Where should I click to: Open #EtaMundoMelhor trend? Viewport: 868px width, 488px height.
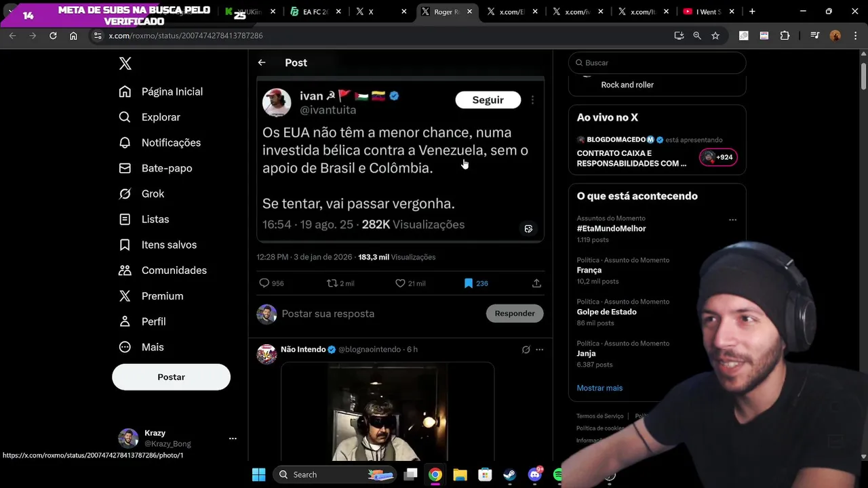(611, 228)
